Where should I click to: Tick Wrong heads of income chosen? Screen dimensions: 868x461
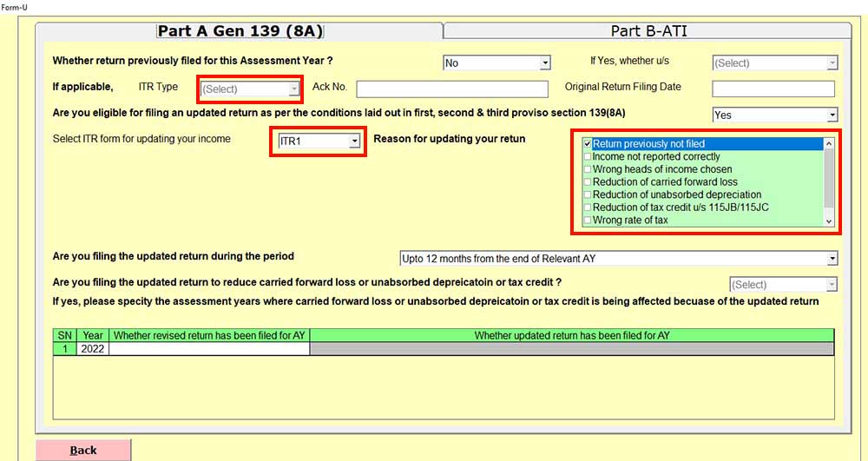pyautogui.click(x=588, y=169)
